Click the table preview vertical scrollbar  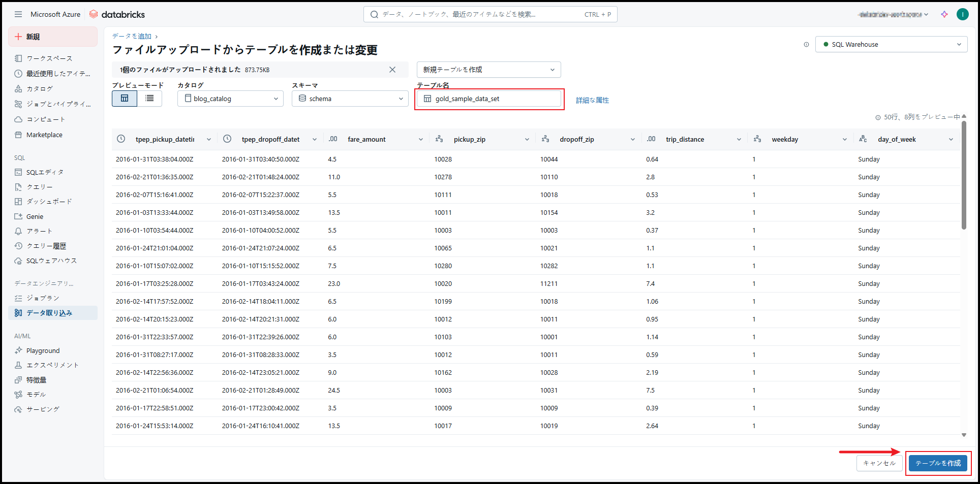click(x=964, y=178)
